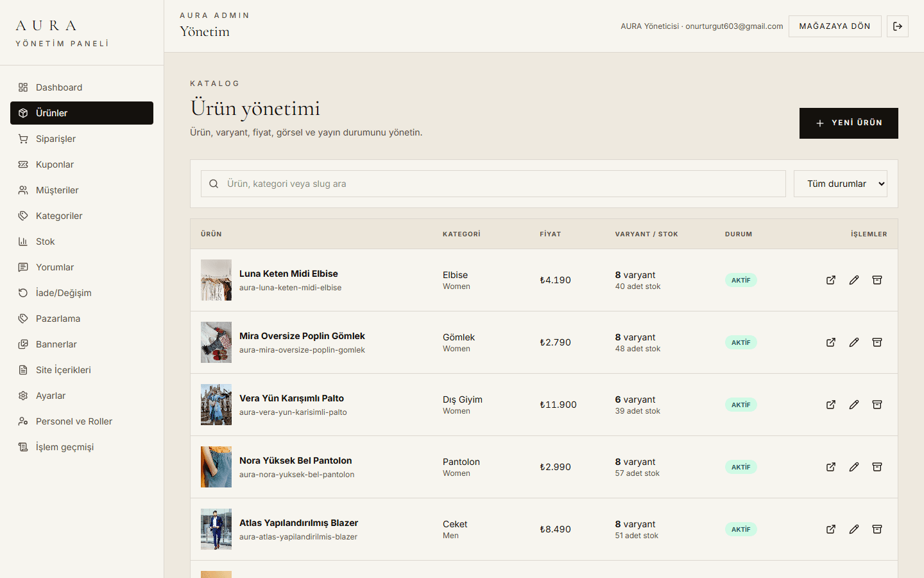This screenshot has width=924, height=578.
Task: Open the Tüm durumlar status filter dropdown
Action: (841, 184)
